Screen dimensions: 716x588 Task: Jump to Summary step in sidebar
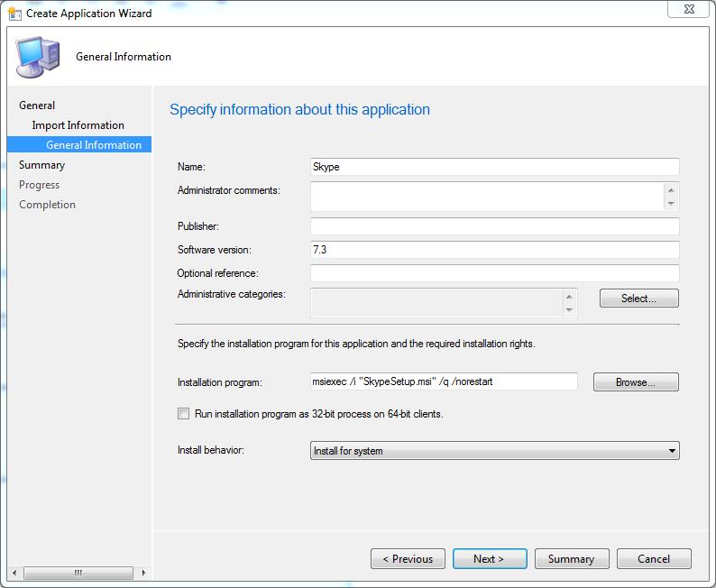tap(42, 165)
